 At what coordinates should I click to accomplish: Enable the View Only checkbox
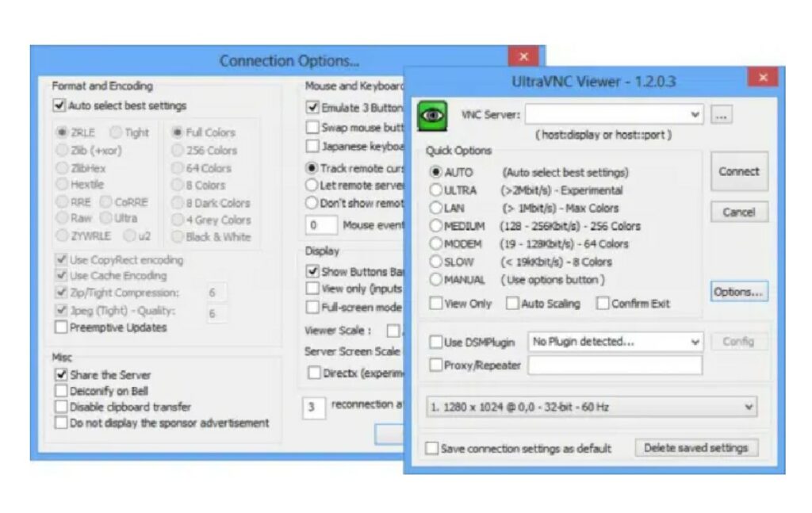tap(436, 304)
